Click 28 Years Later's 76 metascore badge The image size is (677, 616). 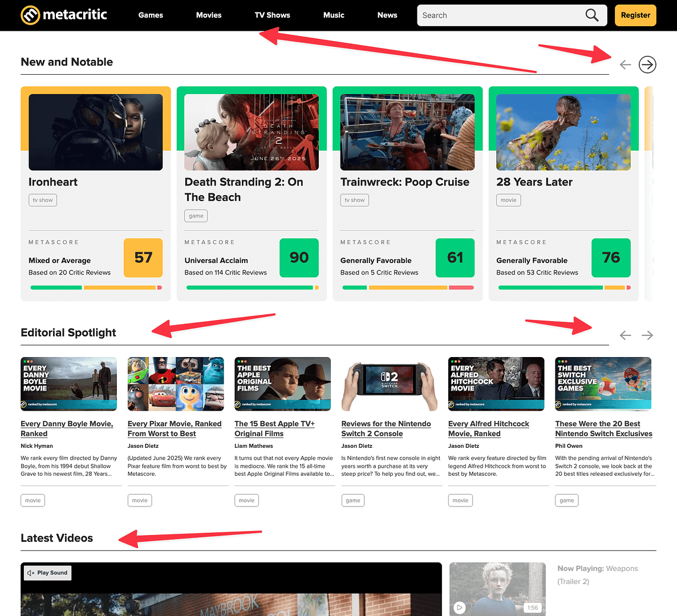[611, 258]
